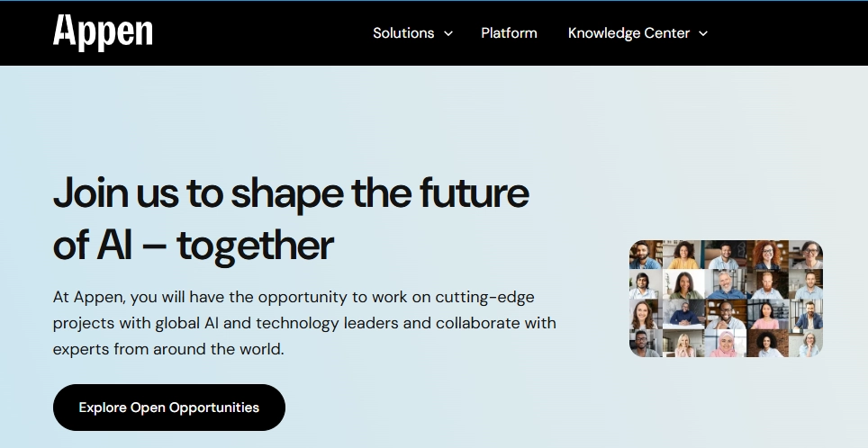Click Explore Open Opportunities button
The height and width of the screenshot is (448, 868).
pos(169,408)
